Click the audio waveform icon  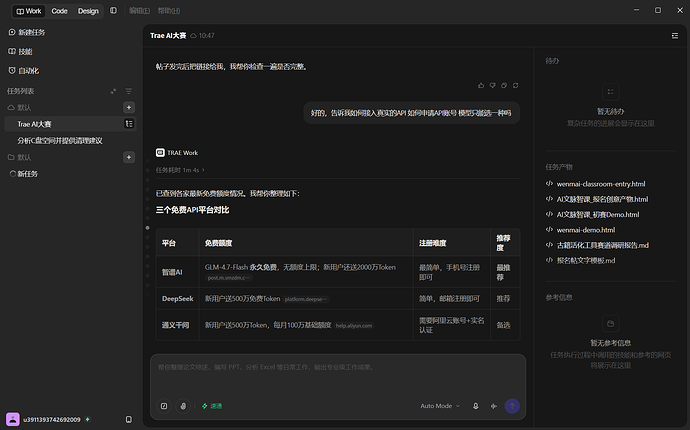pos(494,406)
